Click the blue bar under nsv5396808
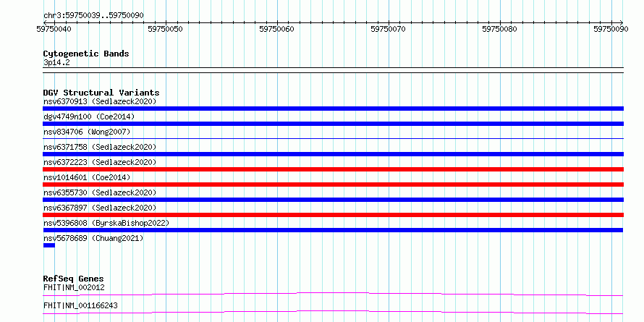Image resolution: width=644 pixels, height=322 pixels. 333,230
